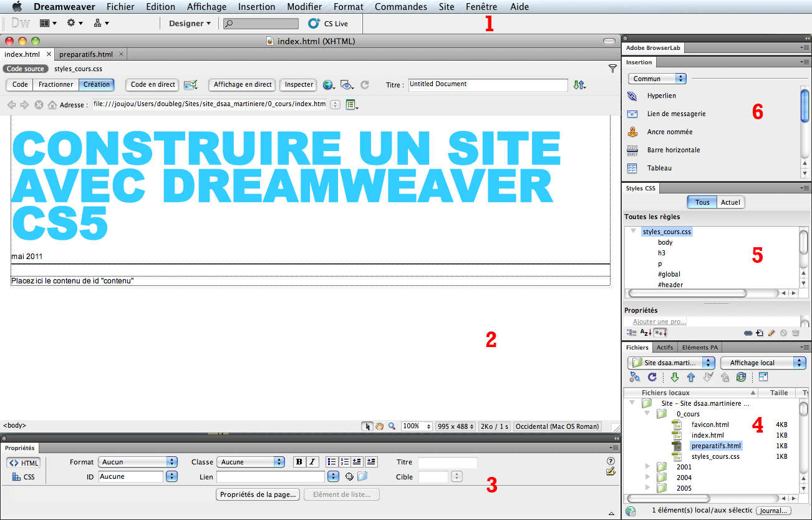812x520 pixels.
Task: Open file management arrows icon next to Titre
Action: tap(579, 85)
